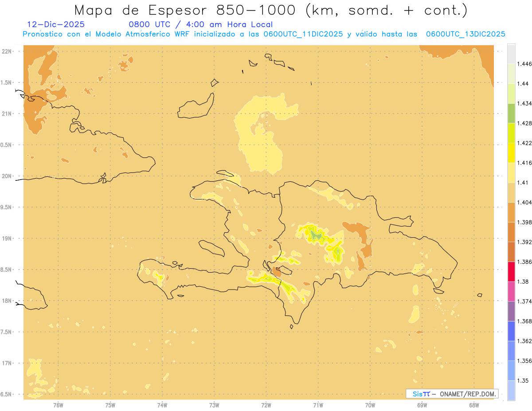This screenshot has width=532, height=411.
Task: Click the 72W longitude label
Action: click(x=266, y=405)
